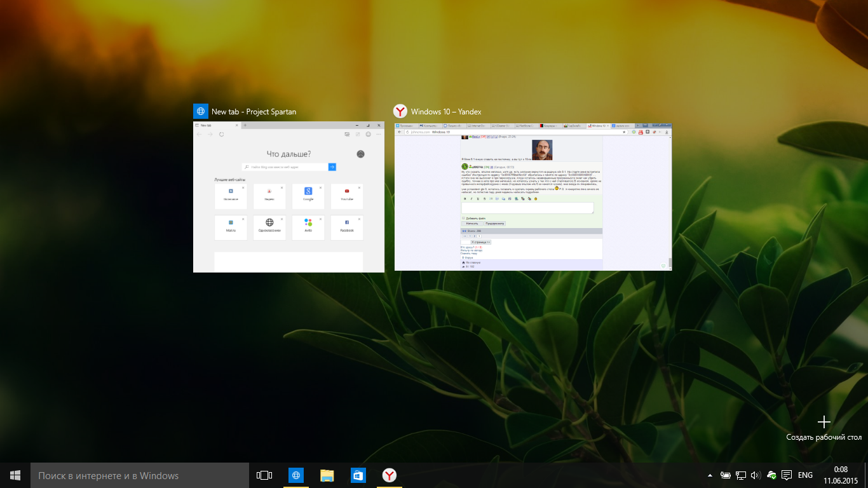Open the network status tray icon
The width and height of the screenshot is (868, 488).
(x=740, y=475)
